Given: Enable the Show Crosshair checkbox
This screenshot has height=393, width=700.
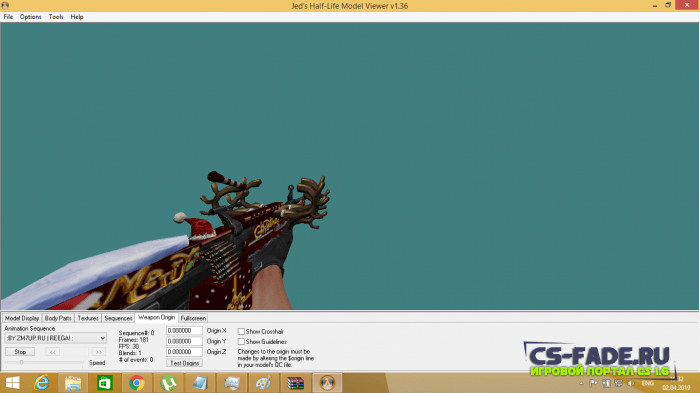Looking at the screenshot, I should pos(241,331).
